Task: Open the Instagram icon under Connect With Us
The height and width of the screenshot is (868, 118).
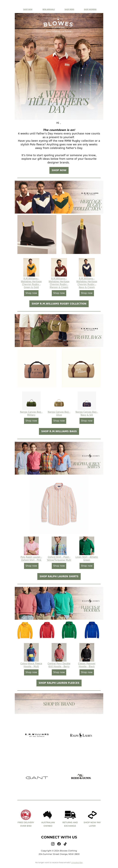Action: pyautogui.click(x=53, y=844)
